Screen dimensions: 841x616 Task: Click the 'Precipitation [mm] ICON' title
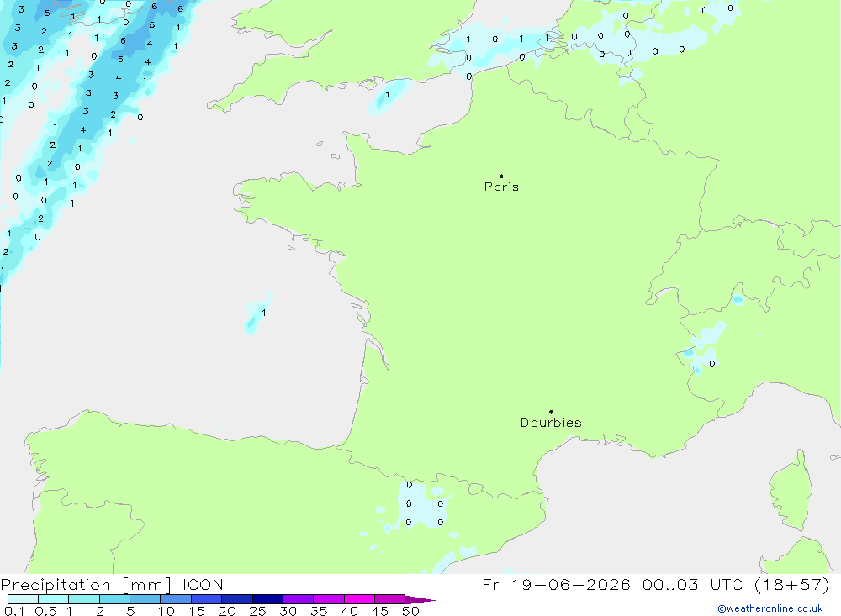click(112, 584)
